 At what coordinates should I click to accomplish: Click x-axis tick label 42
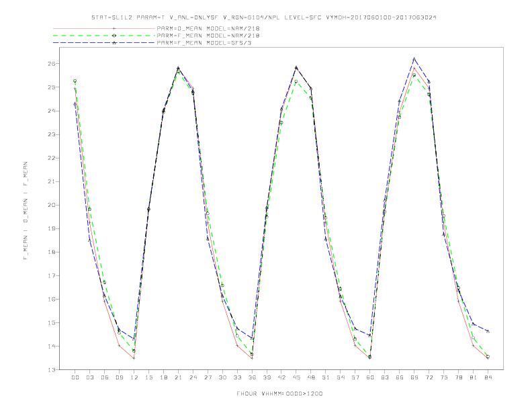click(281, 377)
